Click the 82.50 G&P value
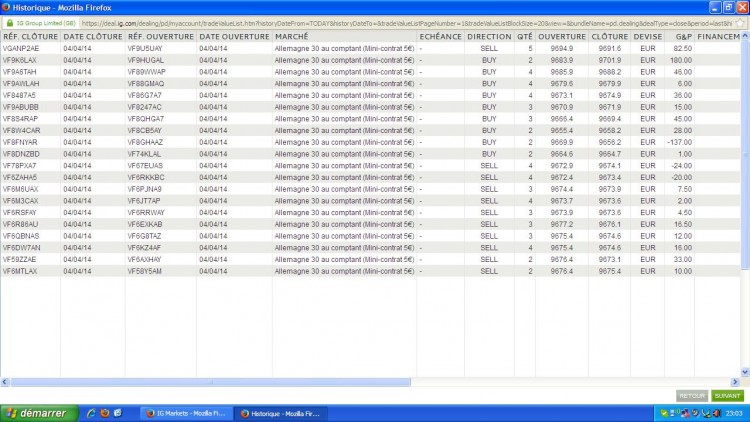The width and height of the screenshot is (750, 422). 683,48
